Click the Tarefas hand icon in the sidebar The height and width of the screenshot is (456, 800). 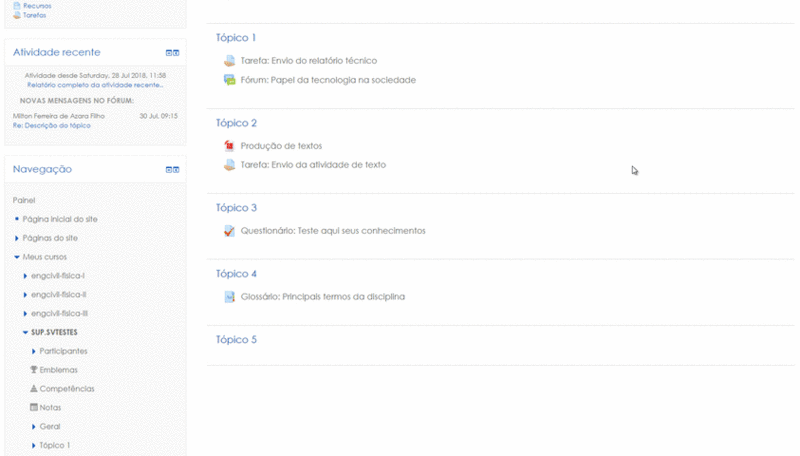tap(17, 15)
